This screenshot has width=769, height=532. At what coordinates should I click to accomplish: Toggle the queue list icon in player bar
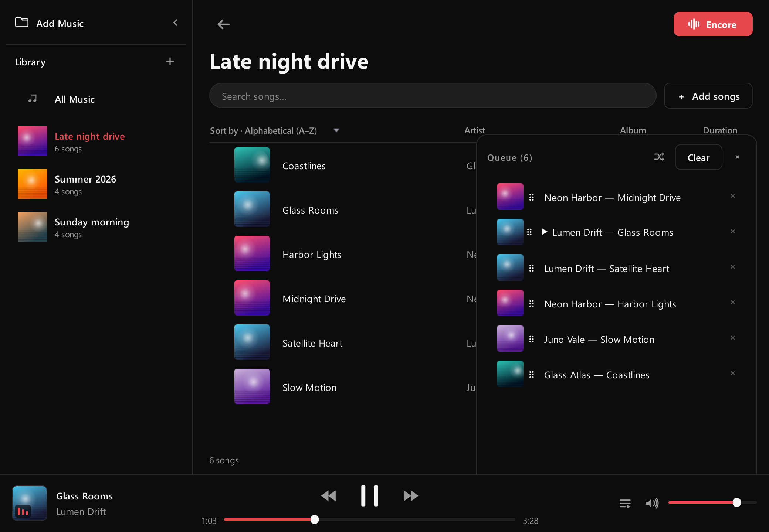[625, 503]
